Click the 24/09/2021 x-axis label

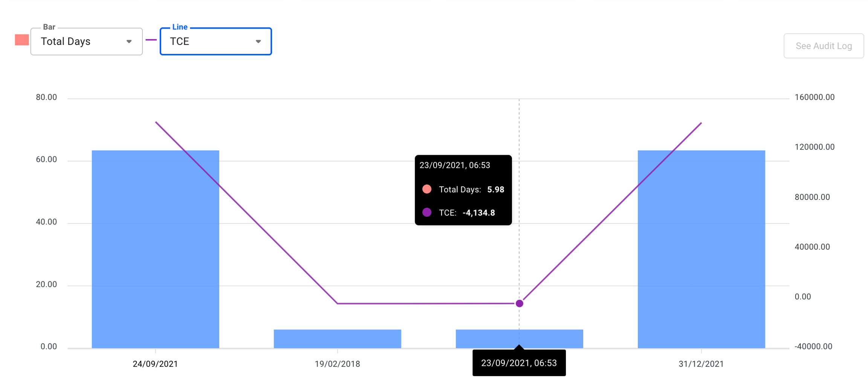point(155,364)
